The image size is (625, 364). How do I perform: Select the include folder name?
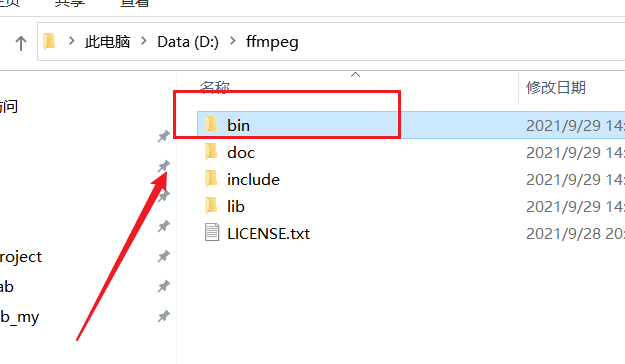253,179
